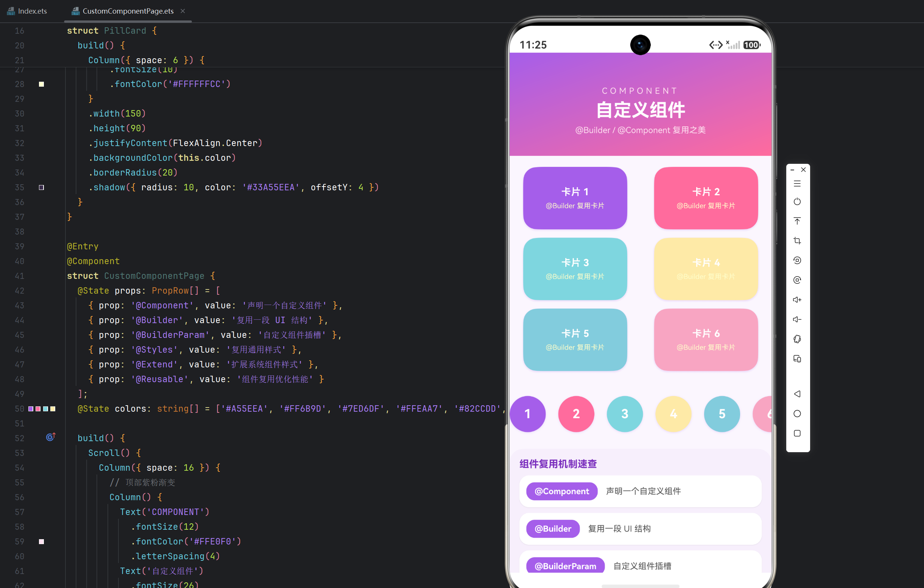The width and height of the screenshot is (924, 588).
Task: Tap the @Component purple pill label
Action: [x=562, y=491]
